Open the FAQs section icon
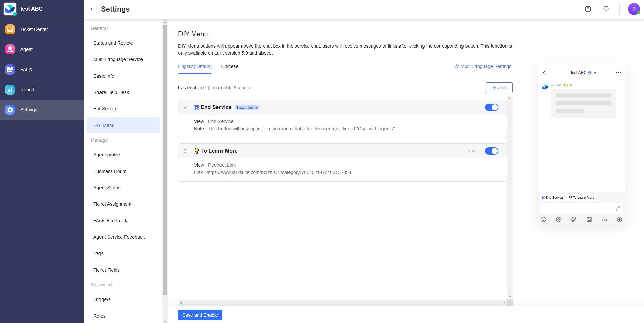Viewport: 644px width, 323px height. click(10, 70)
